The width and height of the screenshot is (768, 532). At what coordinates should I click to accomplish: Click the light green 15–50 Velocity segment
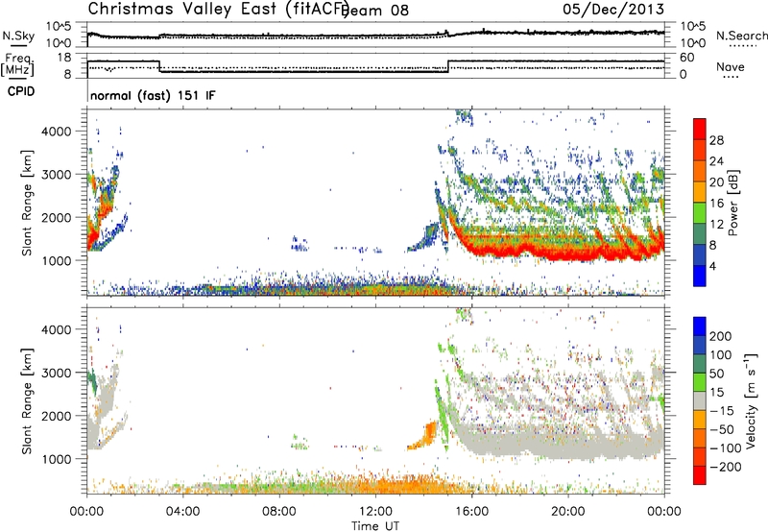pos(700,382)
